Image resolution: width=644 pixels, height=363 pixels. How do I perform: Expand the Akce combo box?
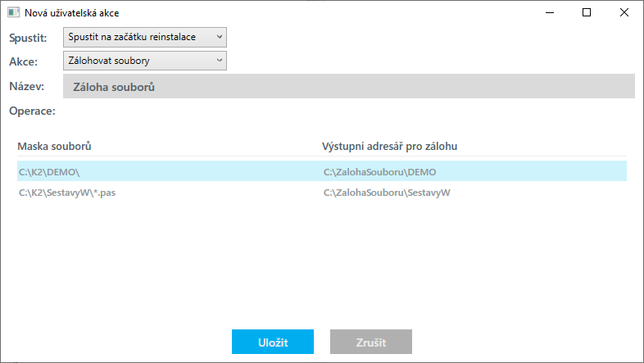click(x=144, y=60)
